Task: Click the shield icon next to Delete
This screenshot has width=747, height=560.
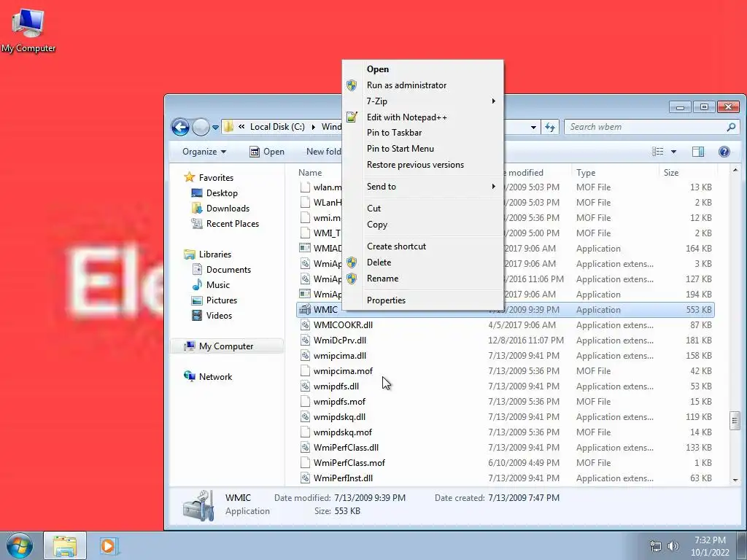Action: pos(352,262)
